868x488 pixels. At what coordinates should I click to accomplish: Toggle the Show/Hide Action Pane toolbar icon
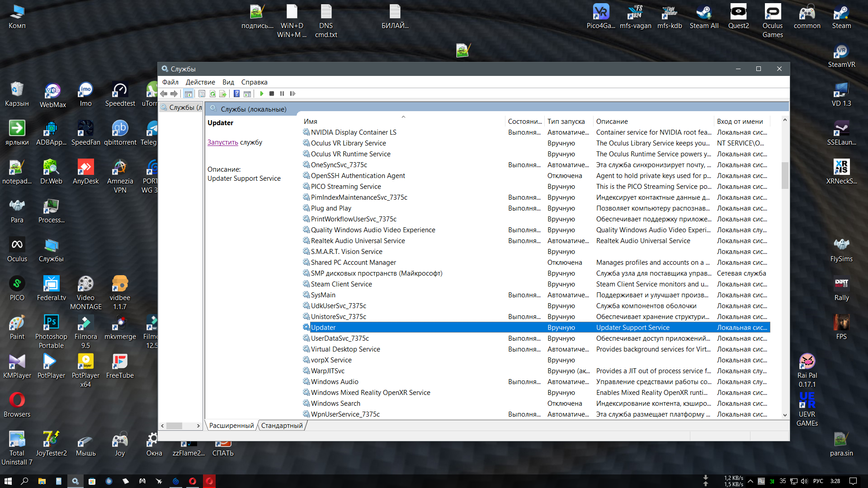tap(247, 94)
